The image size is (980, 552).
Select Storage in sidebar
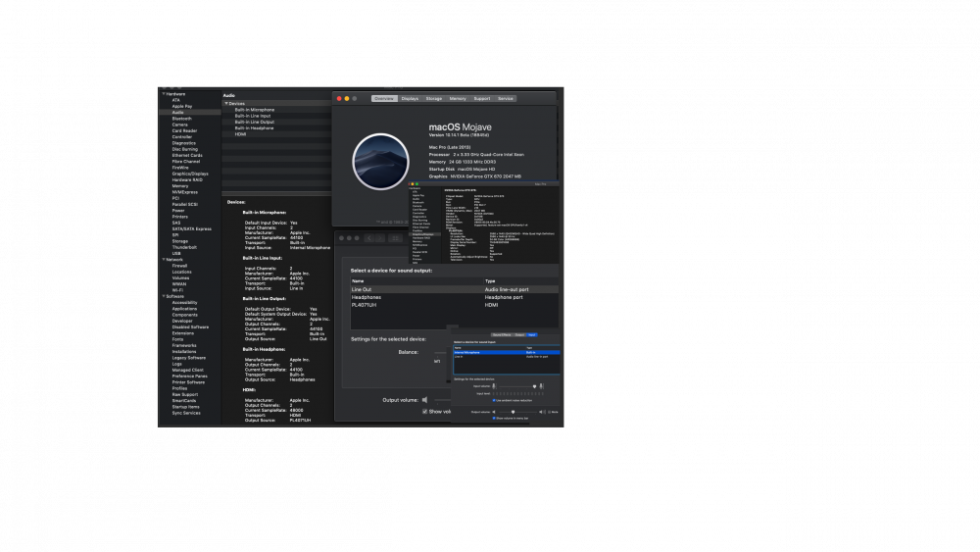pos(180,241)
